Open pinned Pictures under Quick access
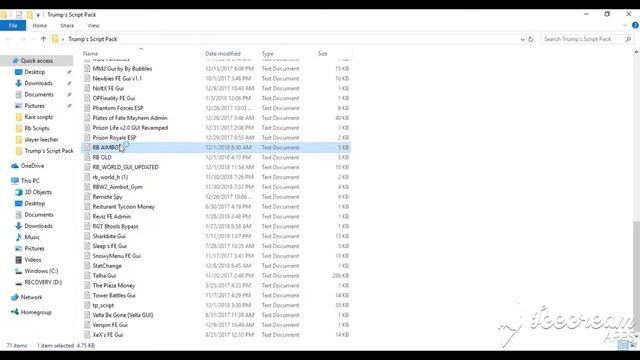 [x=35, y=106]
